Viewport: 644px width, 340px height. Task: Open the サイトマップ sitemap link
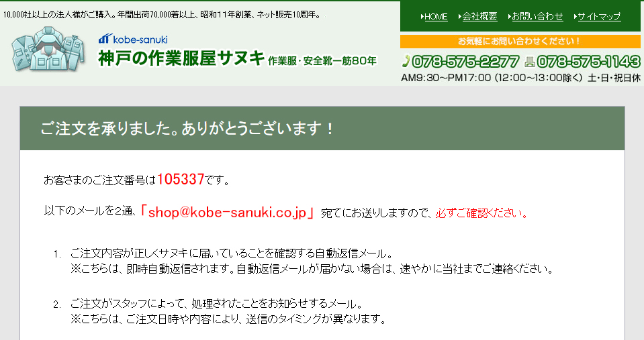tap(599, 17)
